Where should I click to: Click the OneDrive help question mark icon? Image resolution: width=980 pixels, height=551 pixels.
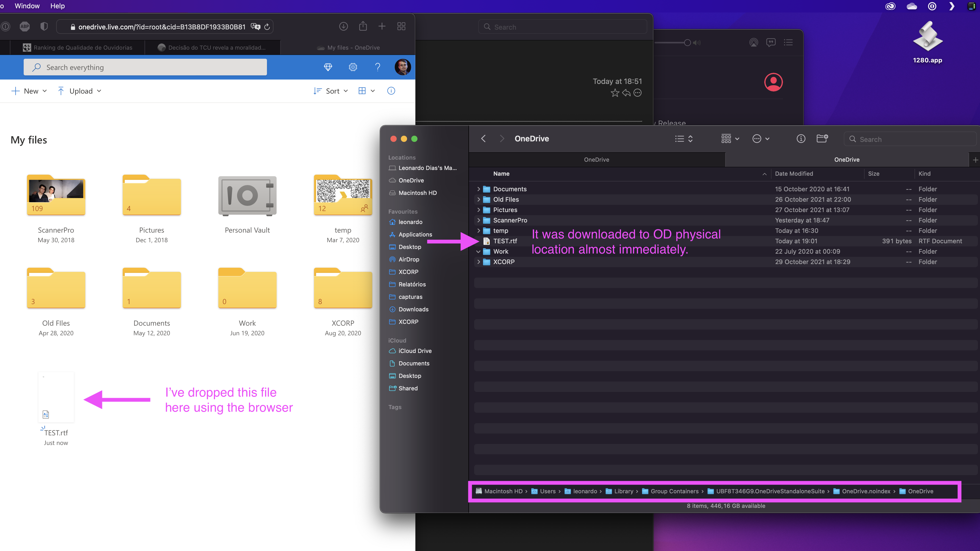click(377, 67)
